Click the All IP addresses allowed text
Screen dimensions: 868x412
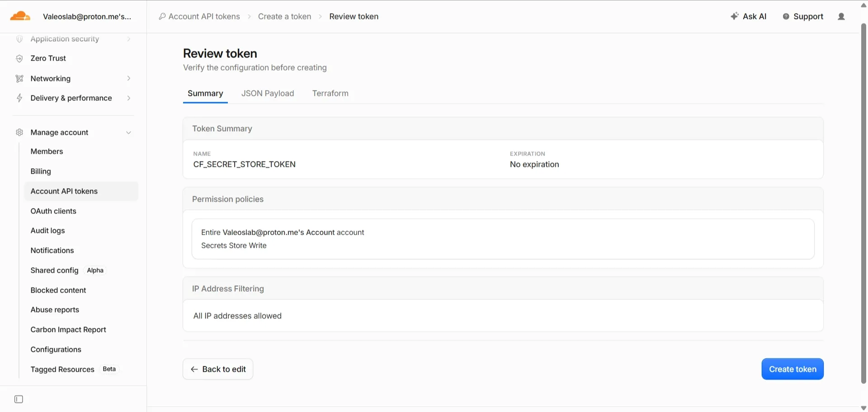pyautogui.click(x=237, y=316)
